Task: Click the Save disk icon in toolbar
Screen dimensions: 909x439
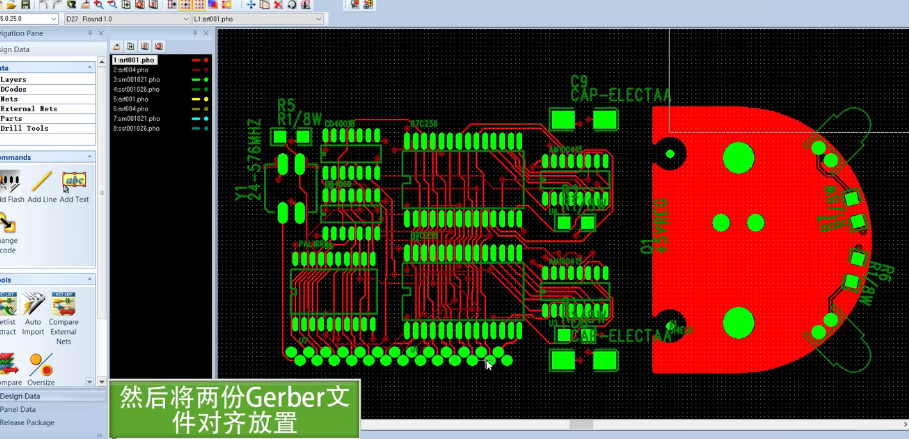Action: coord(25,4)
